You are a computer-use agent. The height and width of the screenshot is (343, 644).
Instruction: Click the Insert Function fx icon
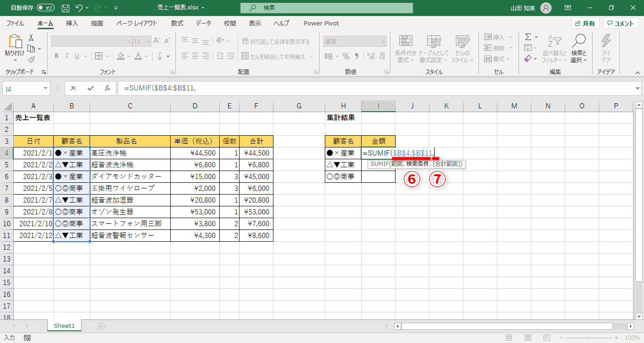(x=107, y=88)
